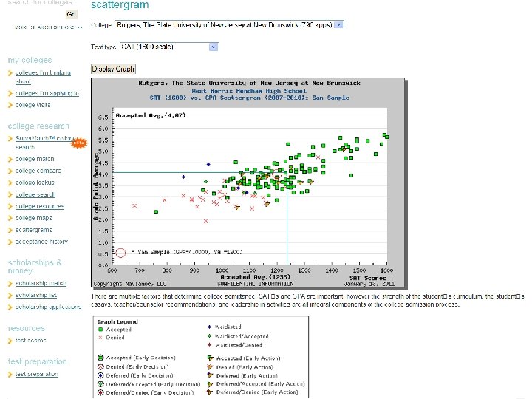Click the Accepted Avg. (1236) axis label
Screen dimensions: 532x399
255,277
